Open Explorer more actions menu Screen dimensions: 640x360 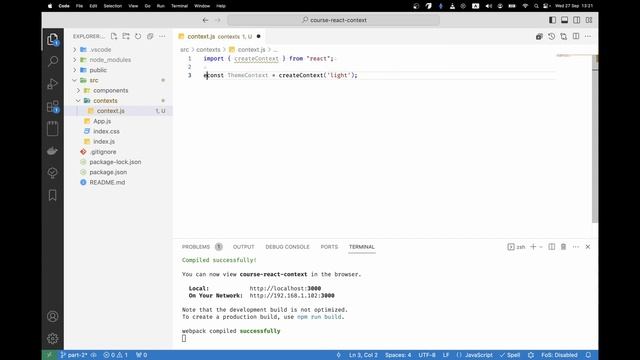[x=162, y=36]
